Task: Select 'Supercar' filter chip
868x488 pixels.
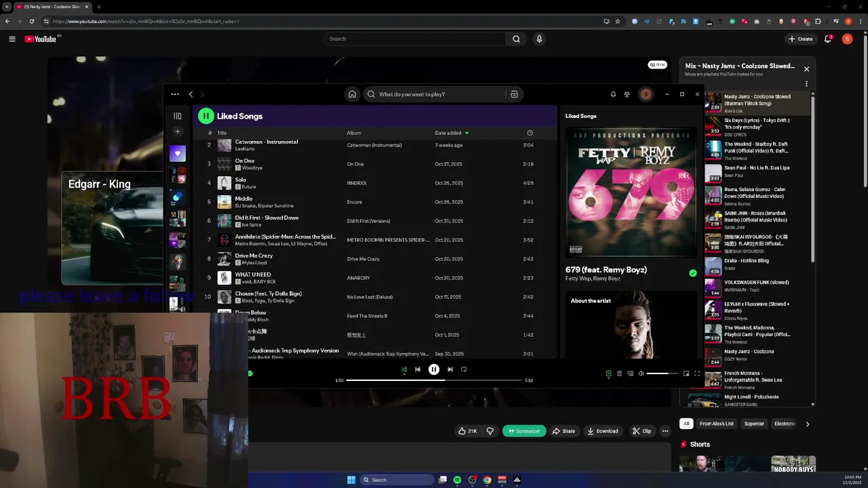Action: (754, 424)
